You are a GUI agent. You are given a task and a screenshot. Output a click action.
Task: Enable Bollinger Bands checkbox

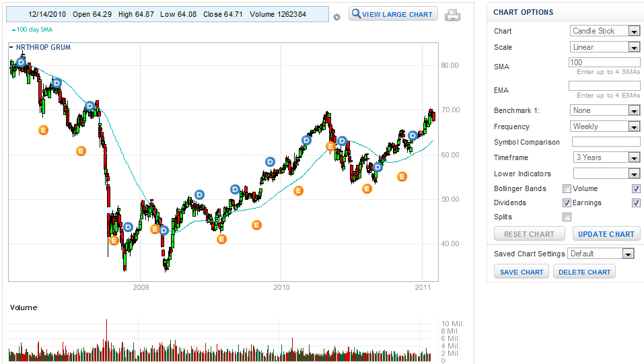[x=567, y=188]
